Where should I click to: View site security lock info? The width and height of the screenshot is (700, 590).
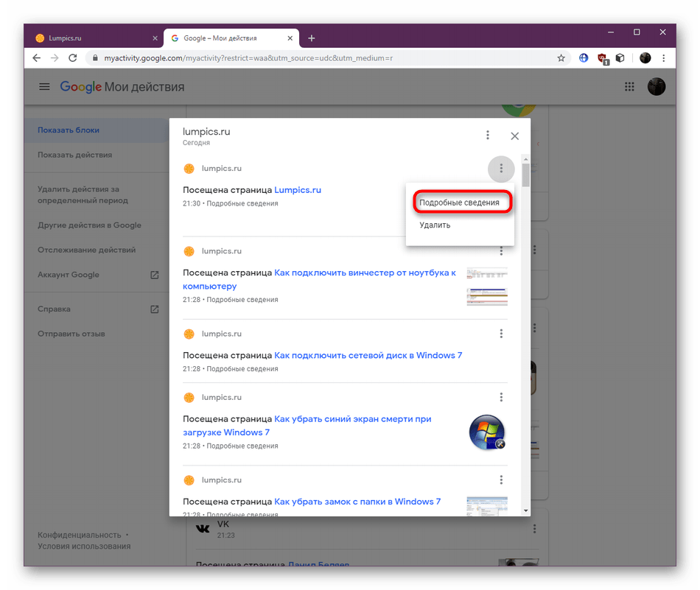click(x=94, y=58)
